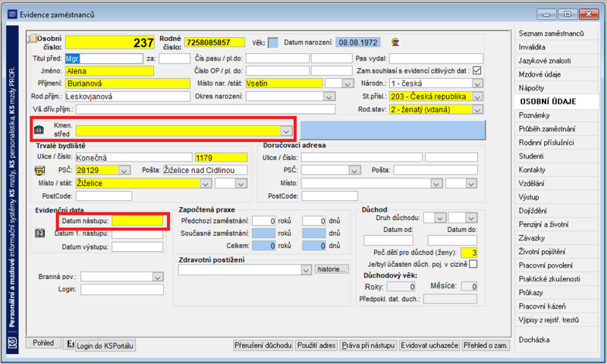
Task: Click the Přerušení důchodu button
Action: 263,346
